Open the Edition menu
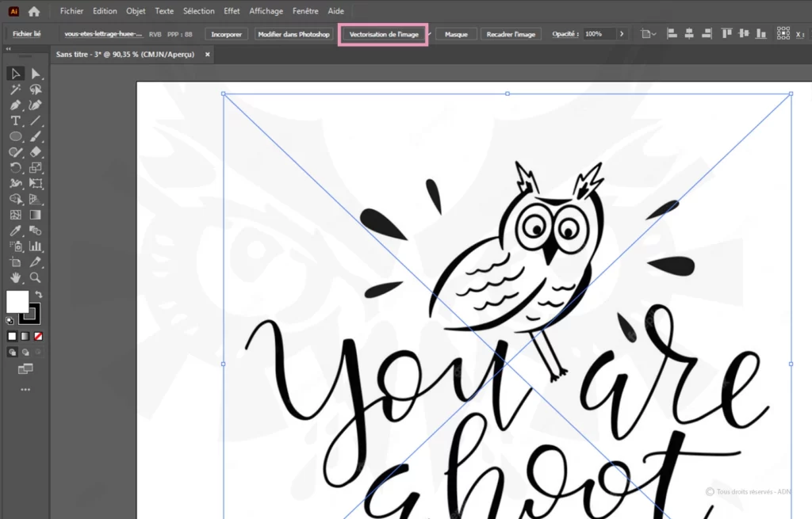The width and height of the screenshot is (812, 519). 105,11
